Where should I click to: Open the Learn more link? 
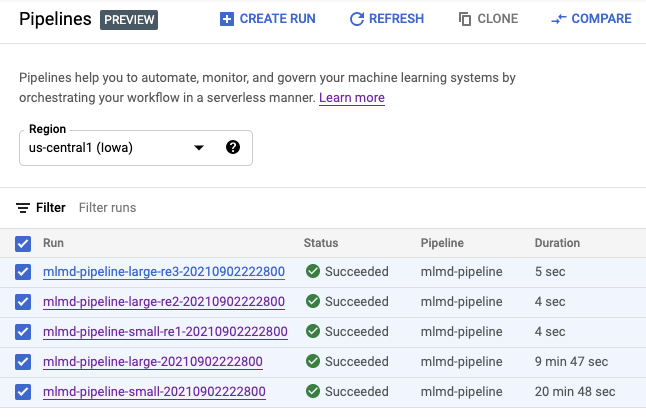point(352,98)
